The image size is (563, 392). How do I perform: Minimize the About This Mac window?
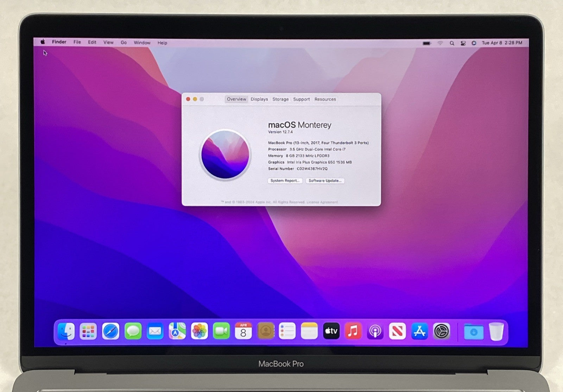195,99
